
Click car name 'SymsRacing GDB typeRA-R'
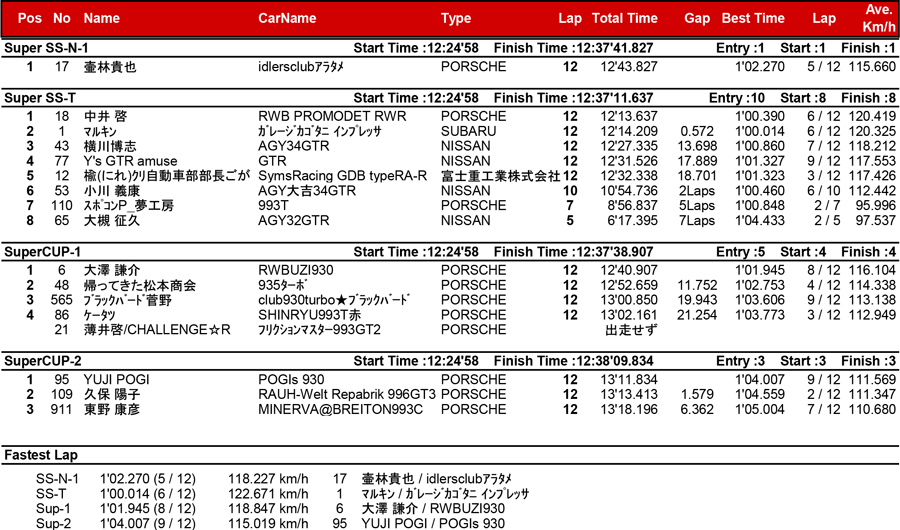343,176
